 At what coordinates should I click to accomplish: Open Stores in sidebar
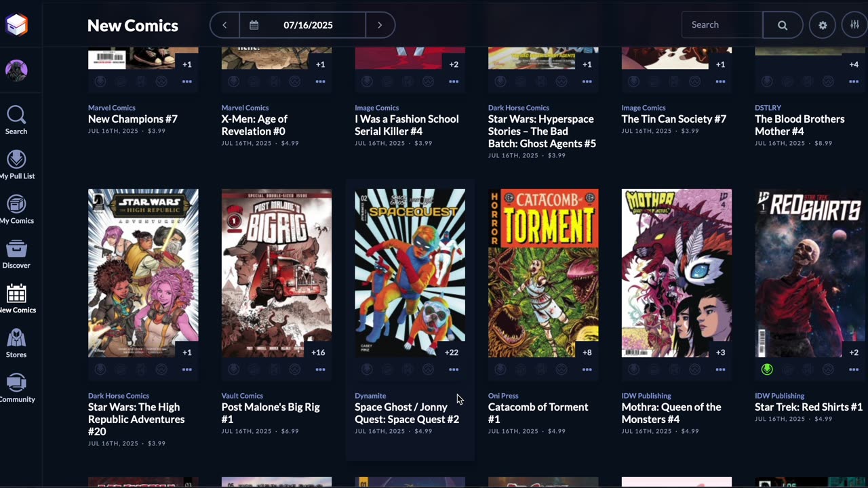click(x=16, y=344)
